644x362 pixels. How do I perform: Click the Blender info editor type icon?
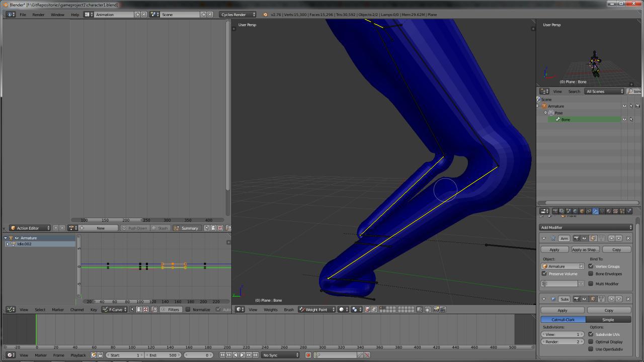[11, 15]
